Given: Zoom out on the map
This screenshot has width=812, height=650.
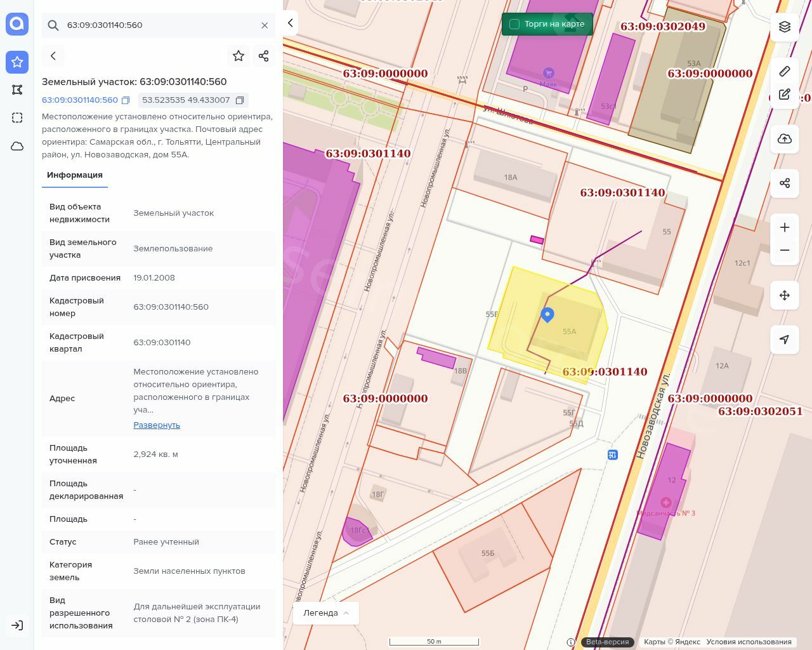Looking at the screenshot, I should click(x=785, y=250).
